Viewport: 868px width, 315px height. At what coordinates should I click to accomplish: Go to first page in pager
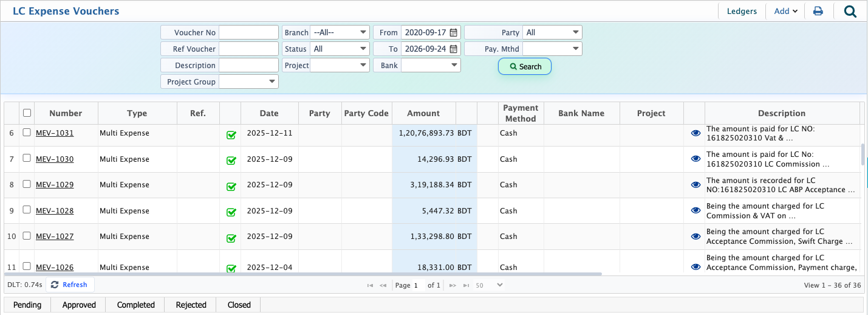click(370, 285)
